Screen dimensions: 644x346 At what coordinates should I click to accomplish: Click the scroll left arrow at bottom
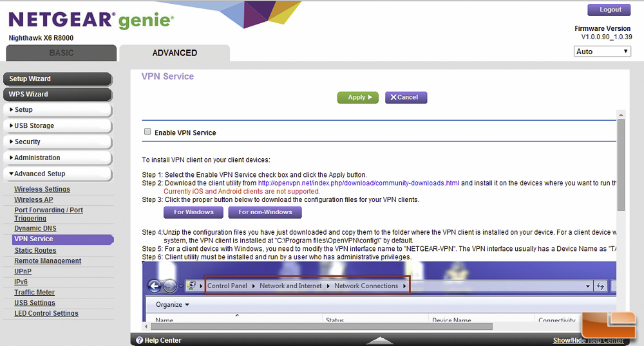pos(146,326)
